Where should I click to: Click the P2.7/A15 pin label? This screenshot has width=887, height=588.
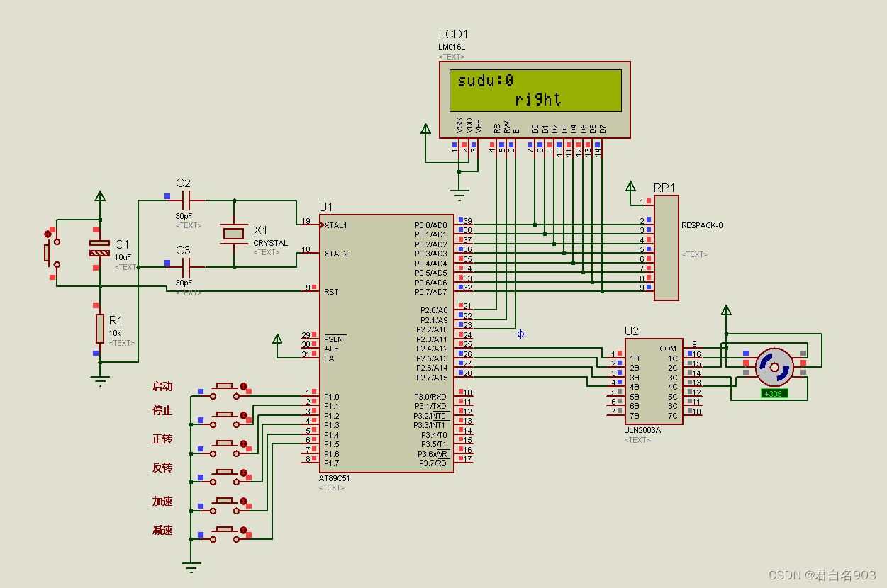pyautogui.click(x=431, y=378)
